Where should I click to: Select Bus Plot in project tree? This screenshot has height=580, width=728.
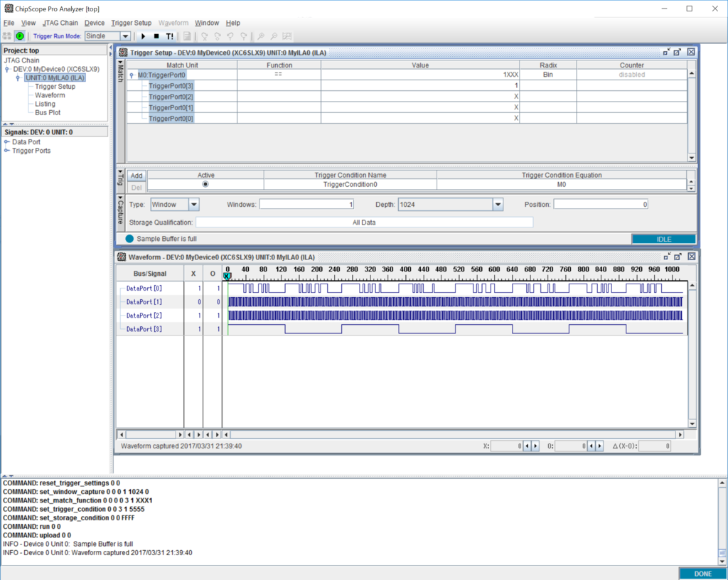[48, 112]
